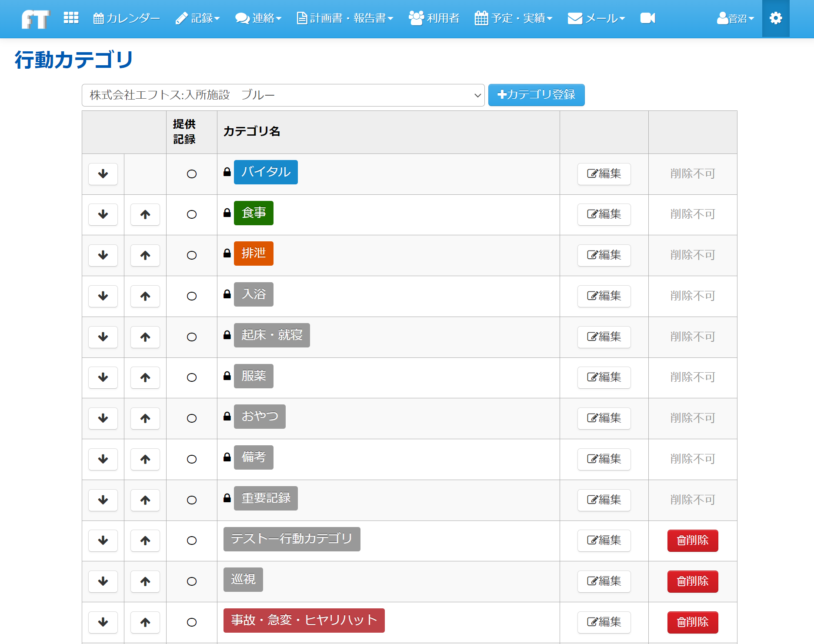Toggle the 提供記録 circle for 食事
The height and width of the screenshot is (644, 814).
click(x=191, y=214)
